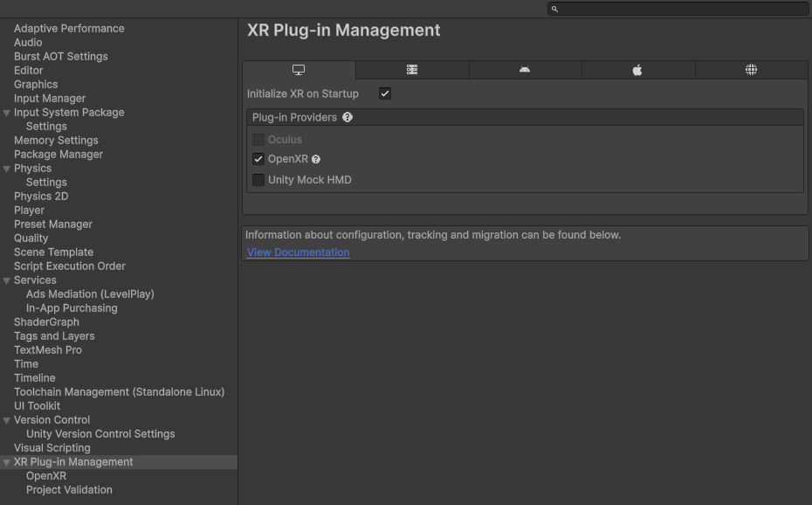Screen dimensions: 812x505
Task: Select Toolchain Management (Standalone Linux)
Action: 119,392
